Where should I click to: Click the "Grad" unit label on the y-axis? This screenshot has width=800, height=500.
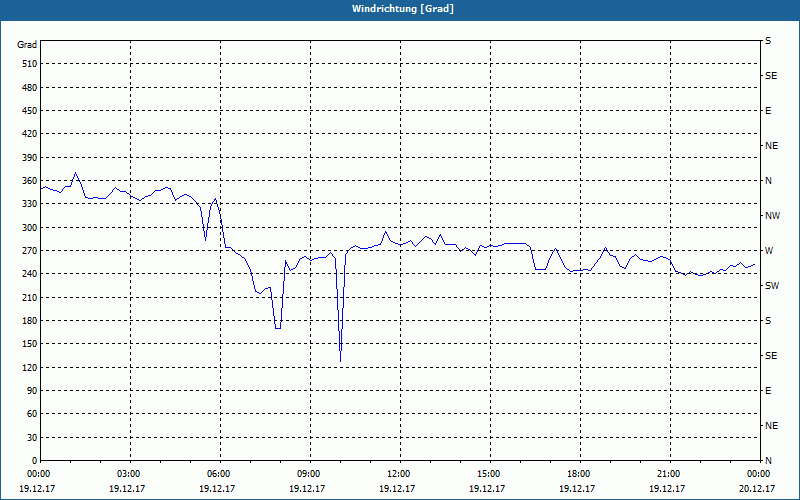(27, 45)
